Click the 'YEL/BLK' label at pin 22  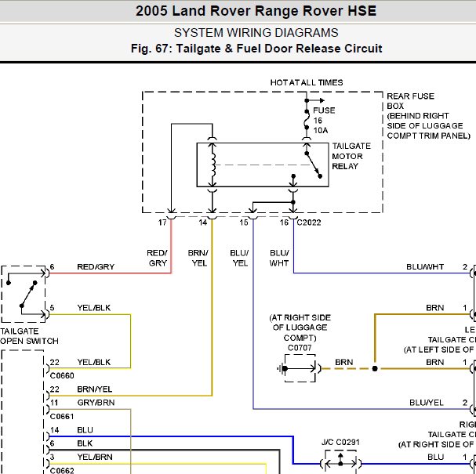coord(94,362)
